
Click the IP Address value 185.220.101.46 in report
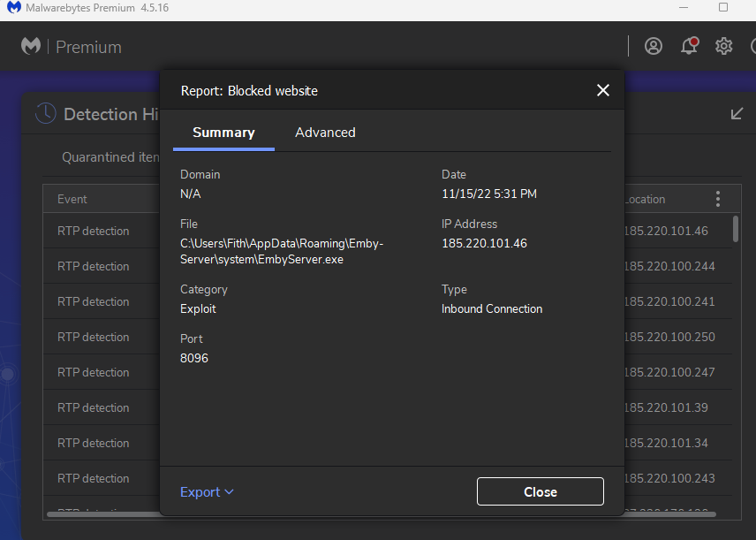(x=484, y=243)
